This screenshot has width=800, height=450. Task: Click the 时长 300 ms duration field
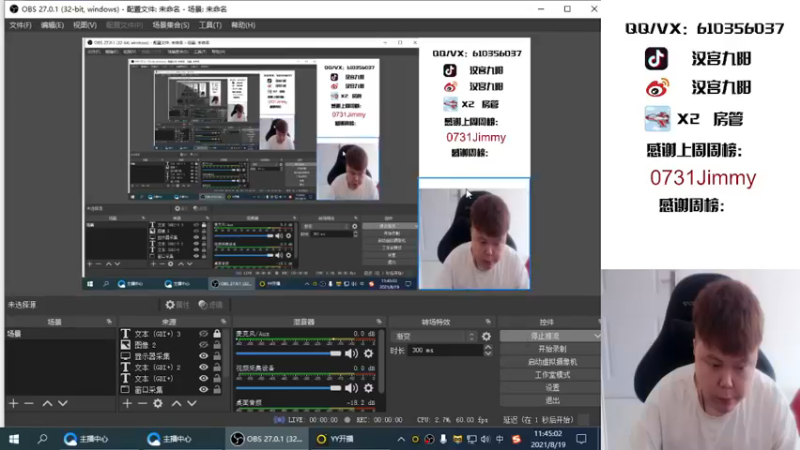[445, 351]
